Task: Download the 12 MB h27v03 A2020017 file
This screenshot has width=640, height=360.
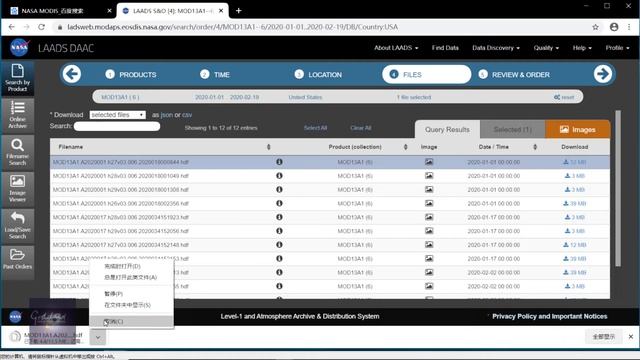Action: pyautogui.click(x=574, y=245)
